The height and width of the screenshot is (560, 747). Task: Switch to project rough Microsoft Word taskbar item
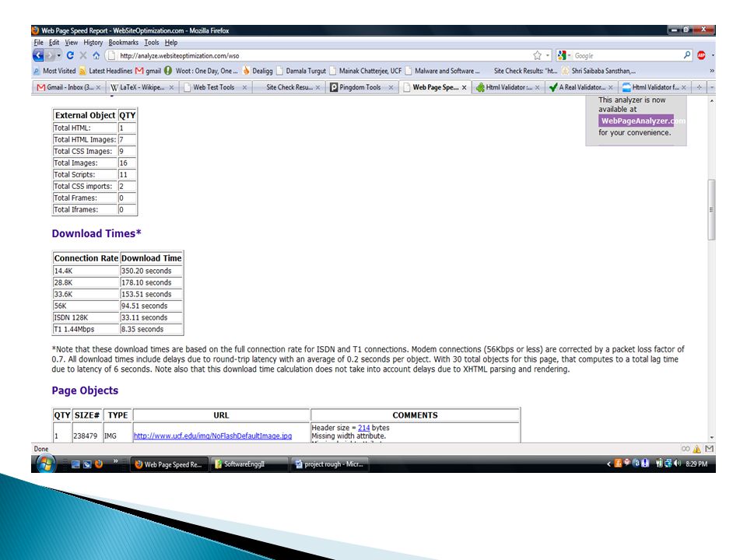point(330,464)
